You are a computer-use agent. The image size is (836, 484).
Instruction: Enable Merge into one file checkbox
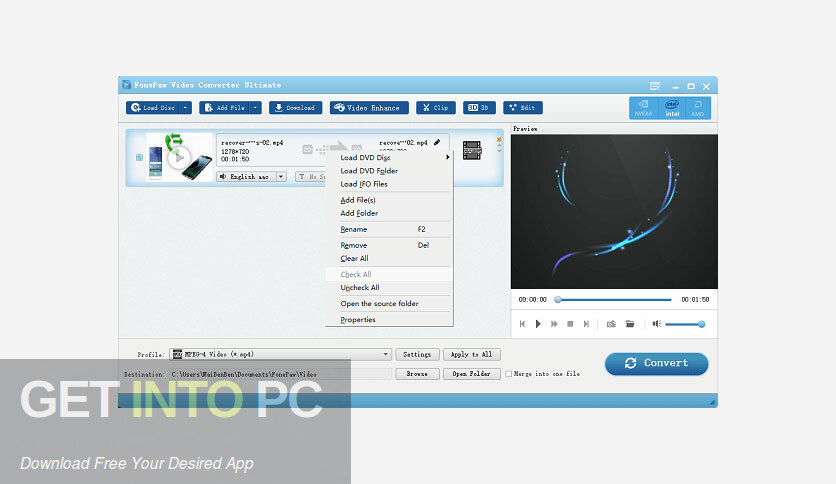tap(509, 374)
